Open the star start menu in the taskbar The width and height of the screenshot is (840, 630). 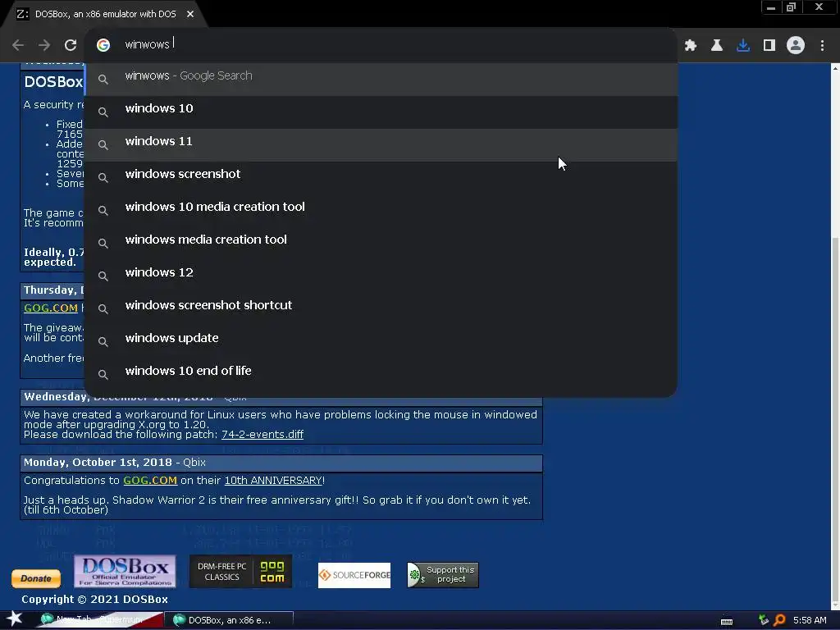(x=15, y=619)
